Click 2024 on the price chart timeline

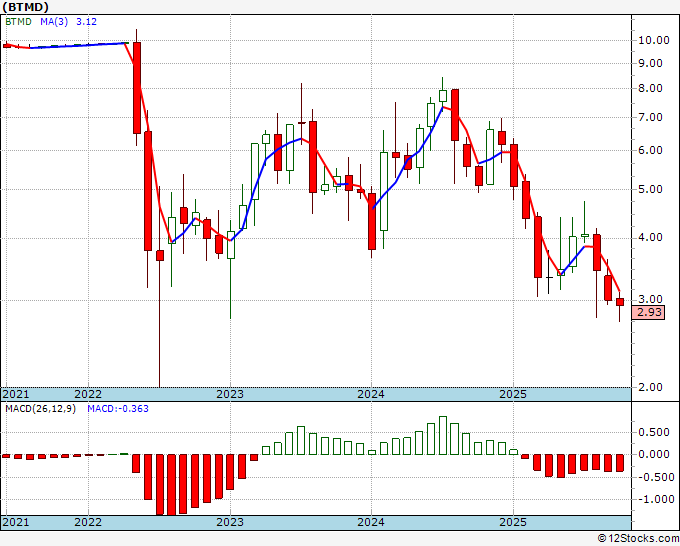click(x=371, y=394)
